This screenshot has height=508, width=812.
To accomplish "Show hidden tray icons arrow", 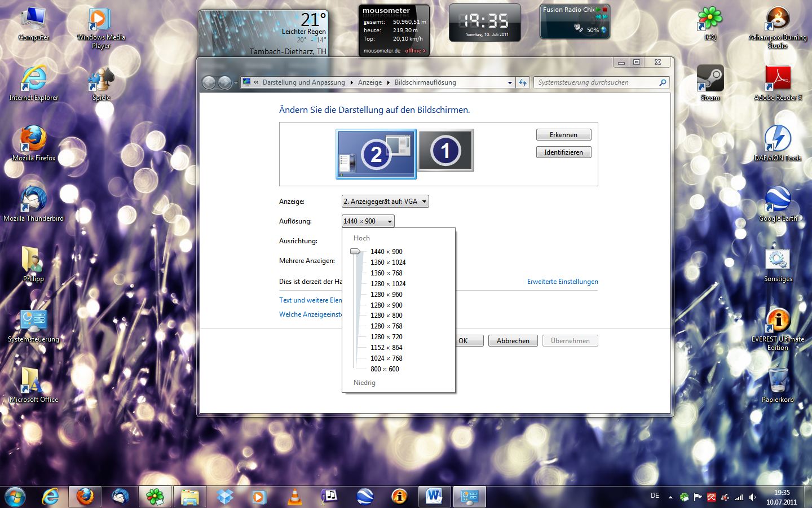I will [x=670, y=497].
